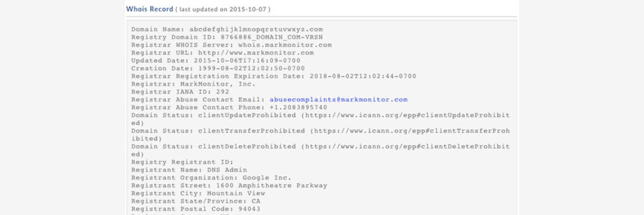Click the Whois Record heading
Screen dimensions: 644x215
coord(149,9)
